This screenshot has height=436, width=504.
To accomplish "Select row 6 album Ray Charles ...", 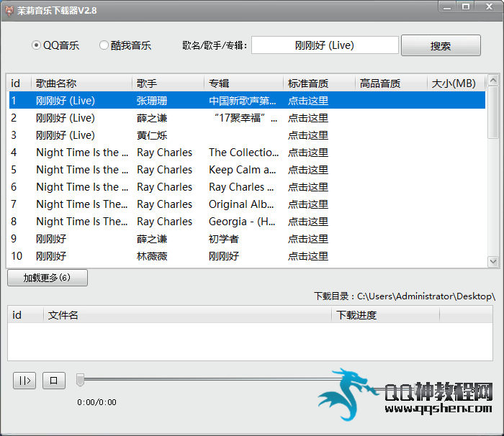I will [241, 187].
